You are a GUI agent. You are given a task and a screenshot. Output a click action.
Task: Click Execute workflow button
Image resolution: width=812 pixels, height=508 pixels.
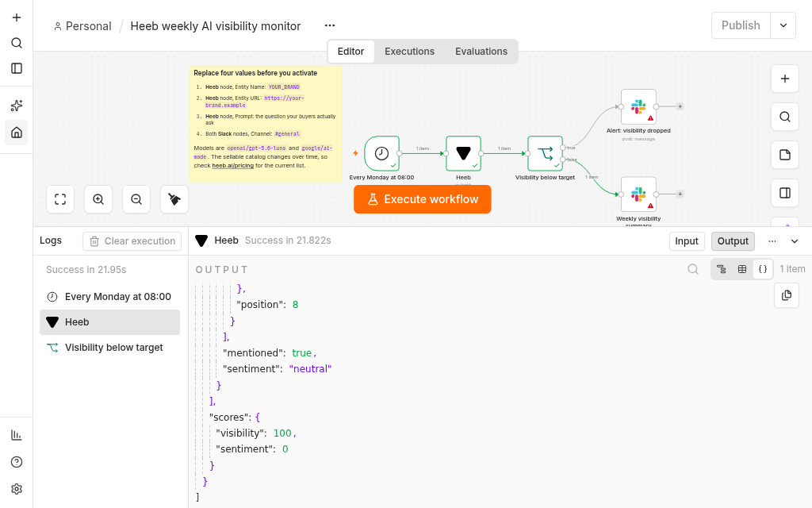(422, 199)
